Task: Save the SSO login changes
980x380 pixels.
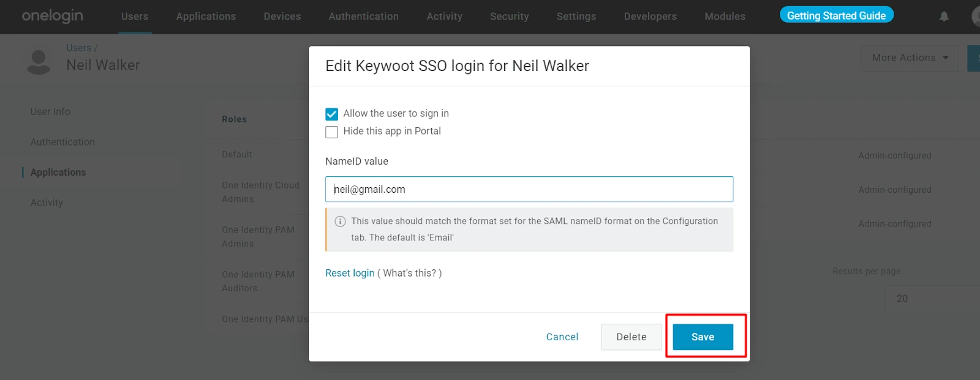Action: point(703,337)
